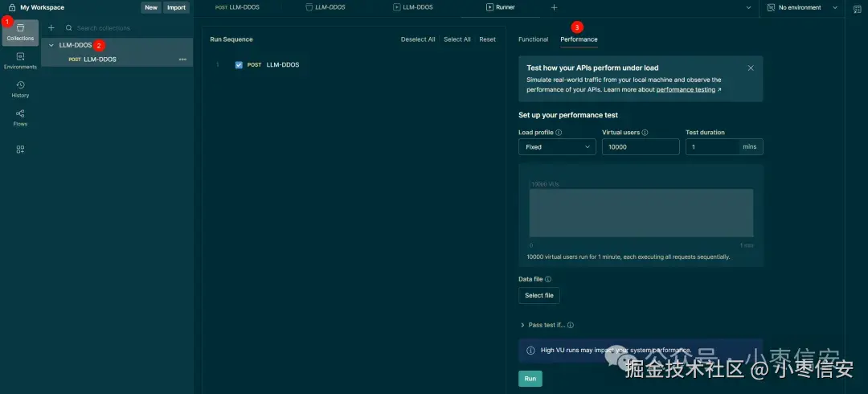Show info about Data file
This screenshot has height=394, width=868.
pos(548,279)
